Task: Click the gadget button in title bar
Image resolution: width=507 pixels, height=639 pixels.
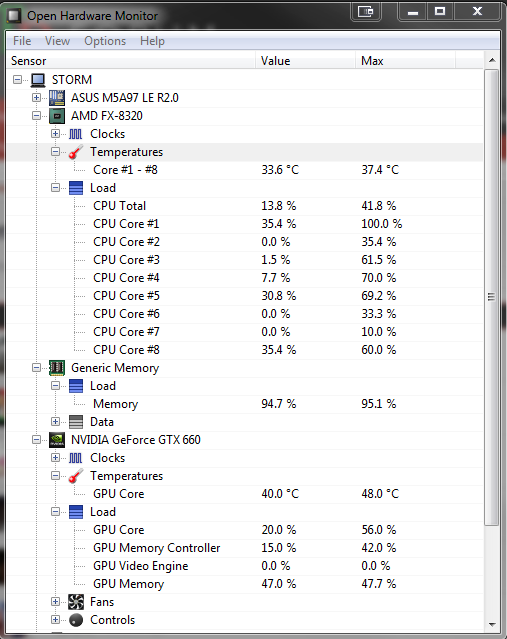Action: [x=366, y=11]
